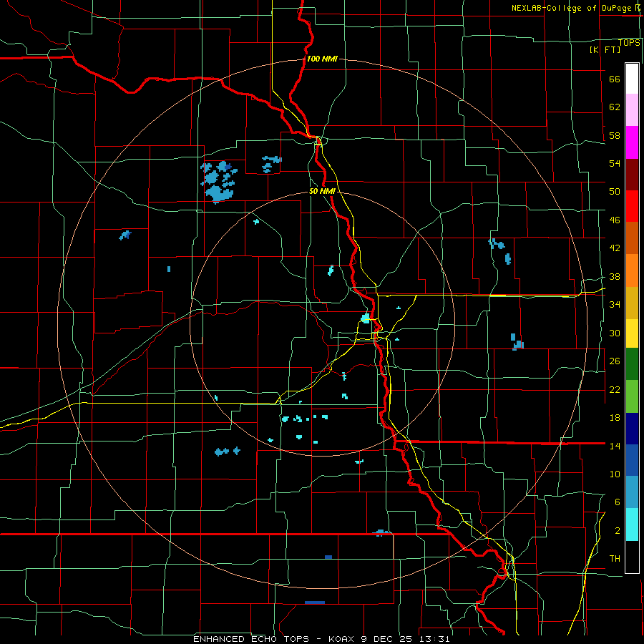
Task: Choose the light blue legend swatch
Action: [x=632, y=492]
